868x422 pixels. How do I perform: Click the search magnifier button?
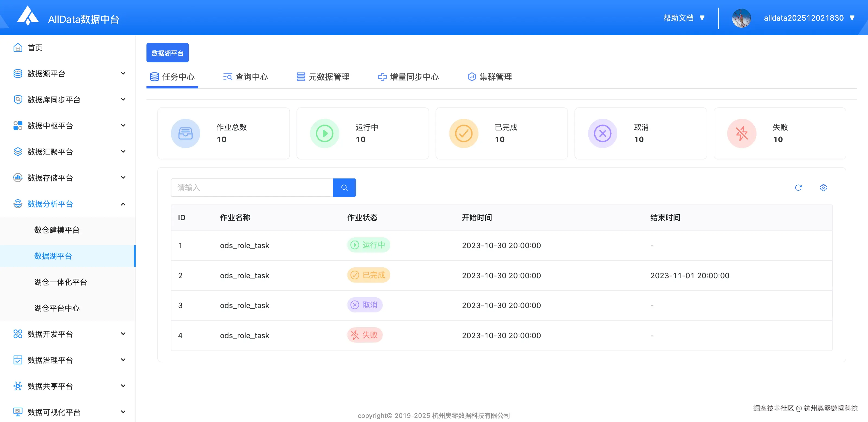[x=344, y=188]
